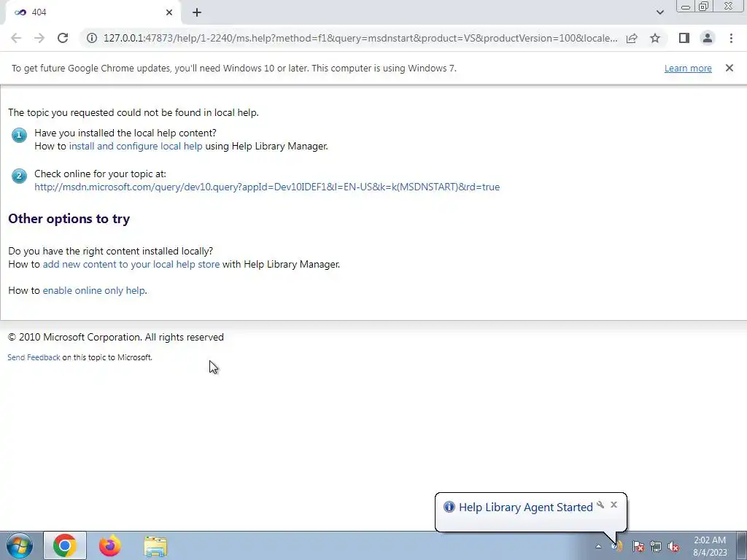Open 'install and configure local help' link
The image size is (747, 560).
pos(136,146)
